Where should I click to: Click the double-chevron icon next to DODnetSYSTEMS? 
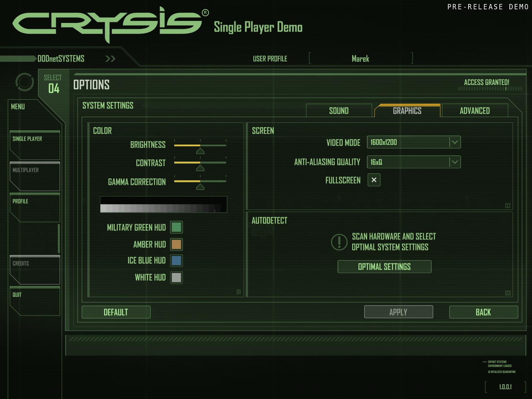pyautogui.click(x=110, y=59)
